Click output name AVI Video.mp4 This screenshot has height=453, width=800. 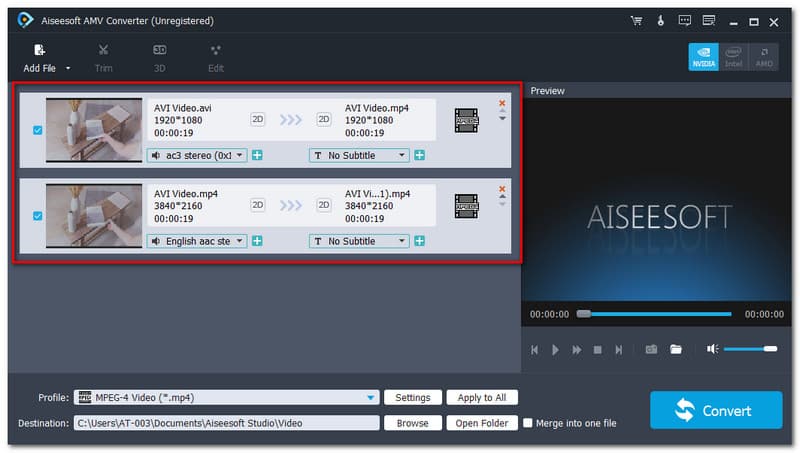click(377, 108)
